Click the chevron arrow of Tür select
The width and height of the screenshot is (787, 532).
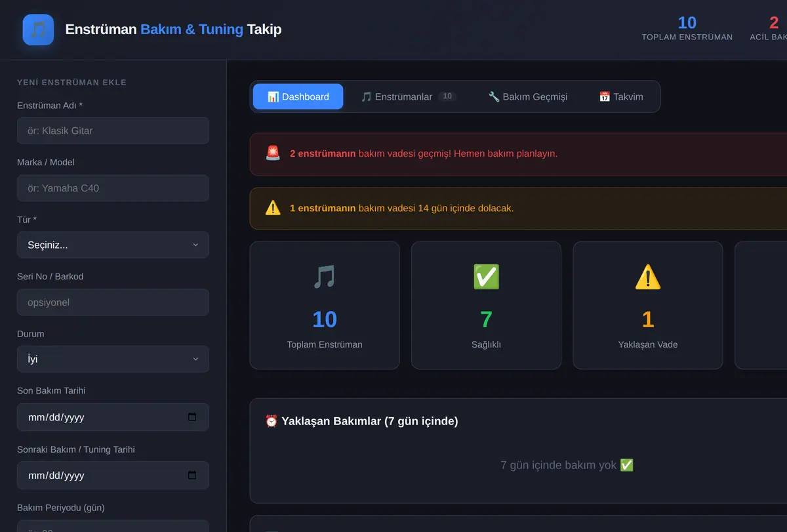(195, 245)
